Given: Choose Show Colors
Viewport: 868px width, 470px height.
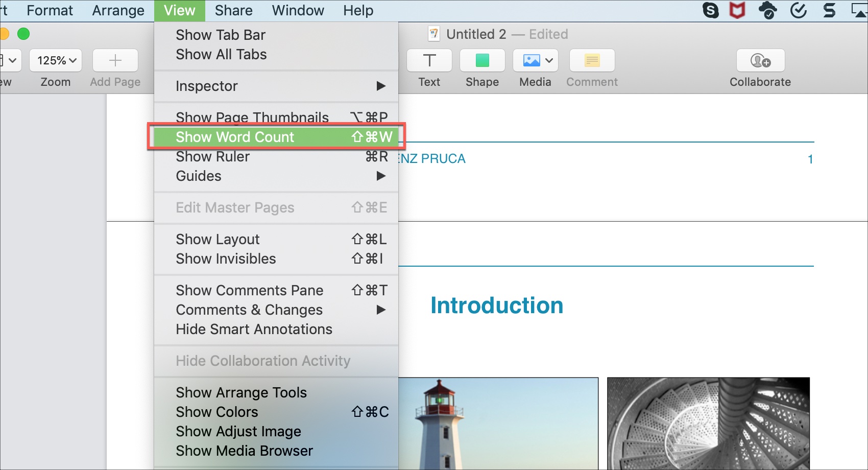Looking at the screenshot, I should (x=276, y=412).
